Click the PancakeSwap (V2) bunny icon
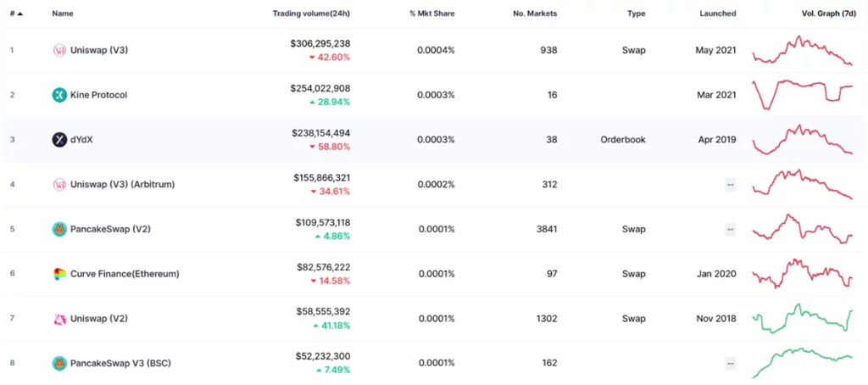Viewport: 868px width, 385px height. [59, 229]
